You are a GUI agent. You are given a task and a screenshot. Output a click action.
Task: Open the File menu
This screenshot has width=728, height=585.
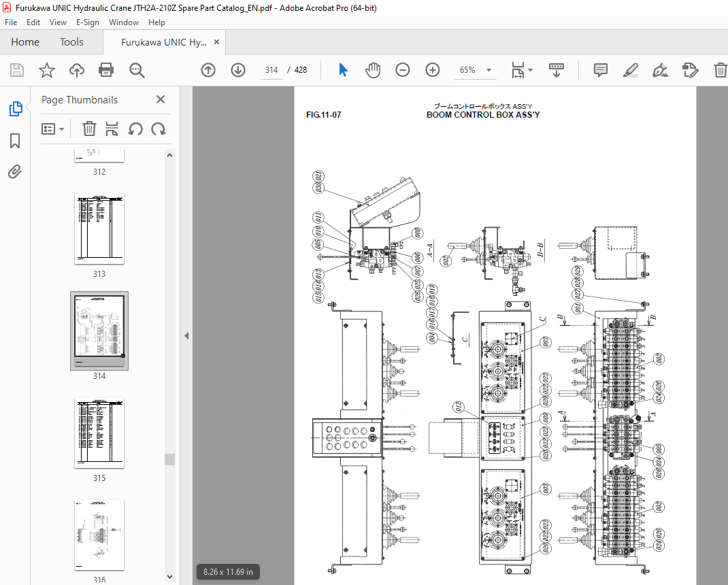pyautogui.click(x=11, y=22)
